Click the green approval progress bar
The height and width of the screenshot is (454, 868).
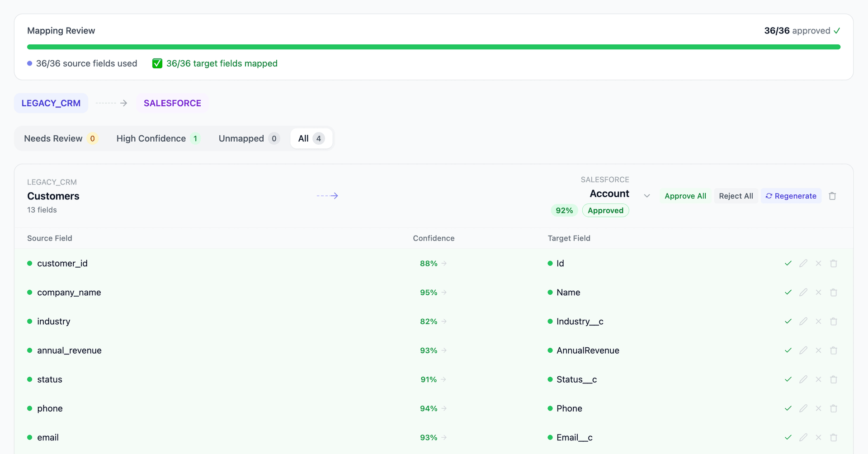(434, 47)
